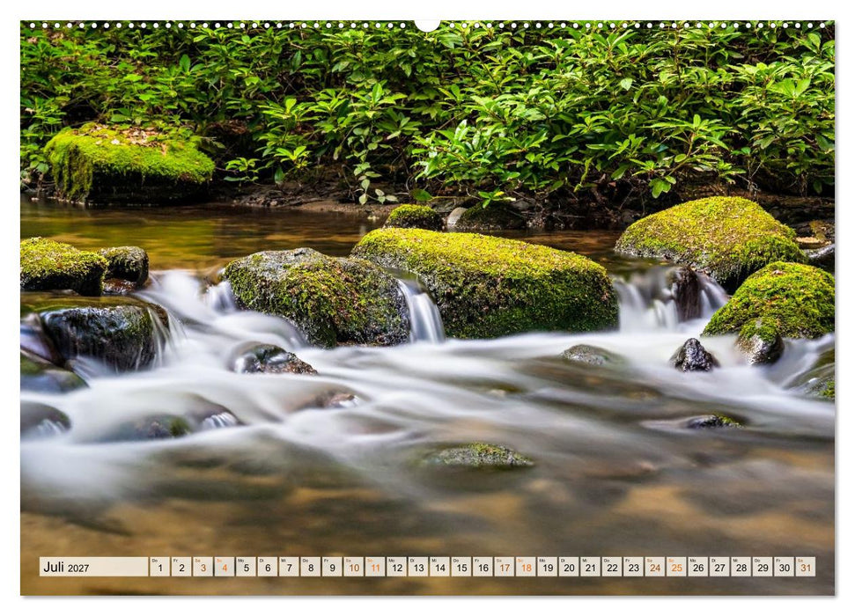Choose Friday day 16 cell
This screenshot has height=616, width=855.
(483, 567)
